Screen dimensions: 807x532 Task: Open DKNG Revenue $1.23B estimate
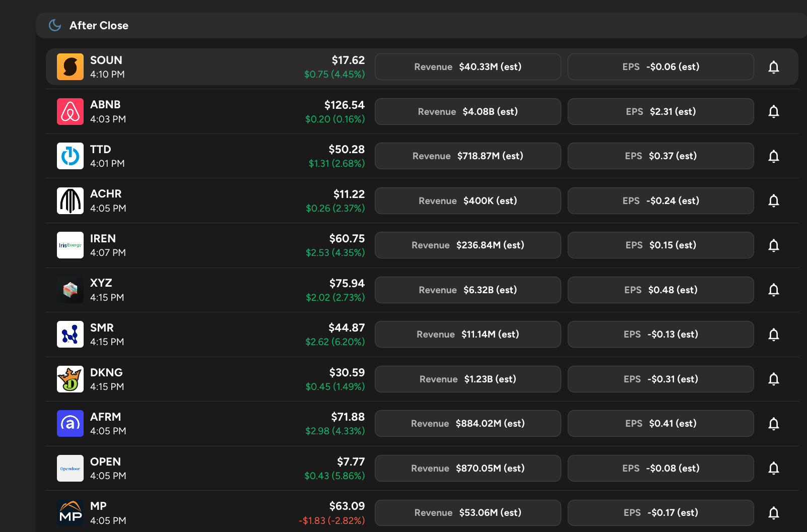tap(468, 379)
